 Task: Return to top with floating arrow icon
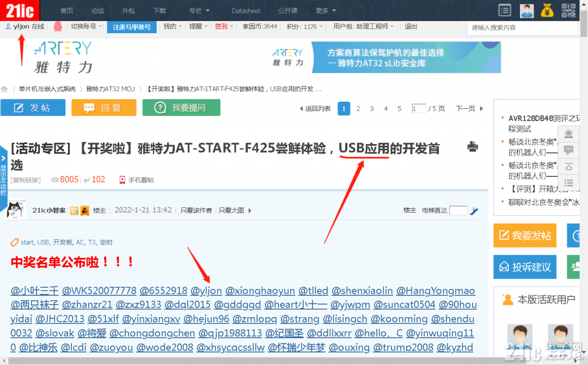click(x=568, y=167)
